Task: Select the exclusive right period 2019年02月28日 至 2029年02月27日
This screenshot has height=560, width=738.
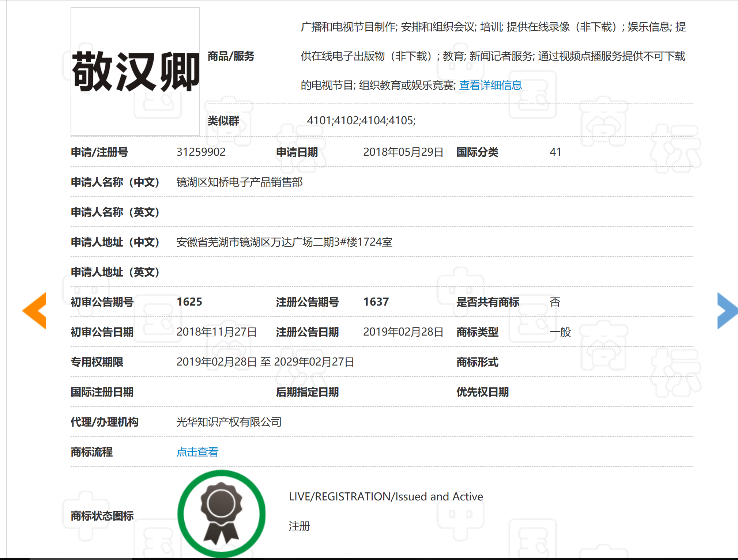Action: [265, 362]
